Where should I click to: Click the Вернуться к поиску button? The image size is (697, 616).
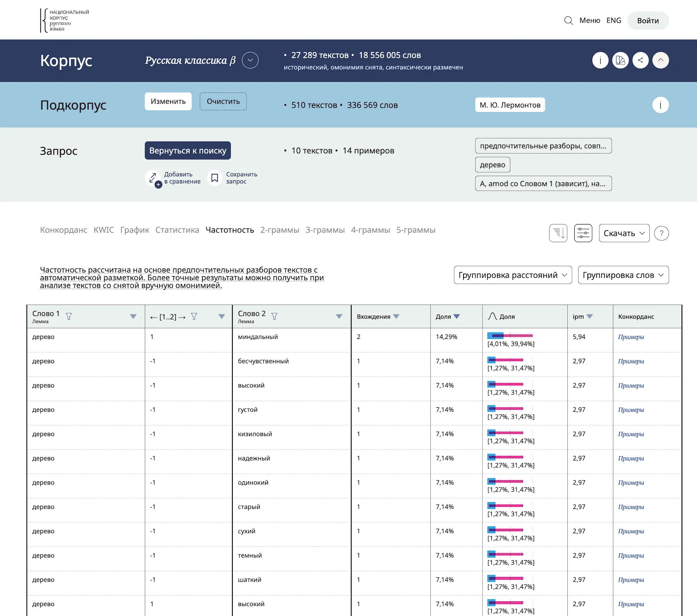tap(188, 151)
